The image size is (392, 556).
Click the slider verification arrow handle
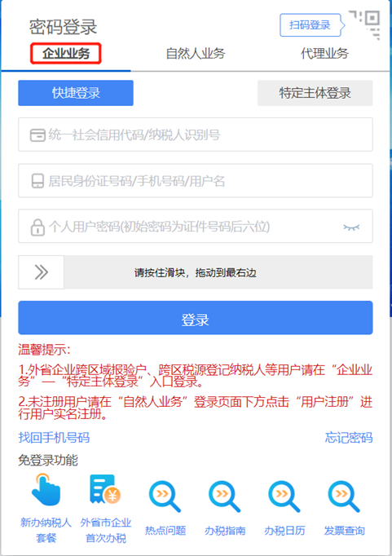click(41, 272)
